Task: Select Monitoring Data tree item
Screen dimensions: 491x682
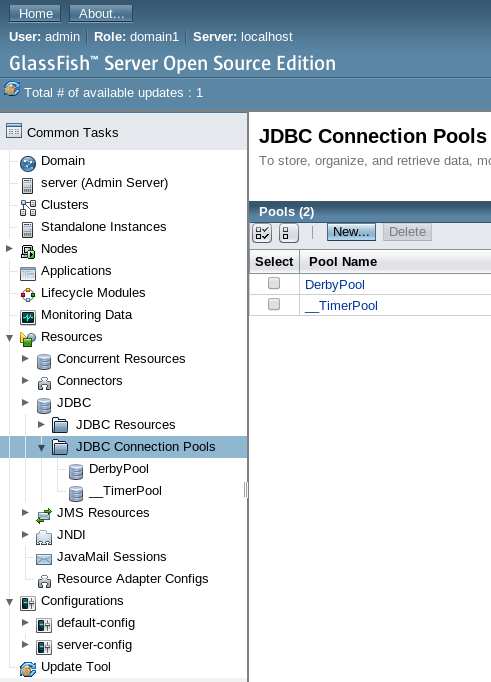Action: click(87, 314)
